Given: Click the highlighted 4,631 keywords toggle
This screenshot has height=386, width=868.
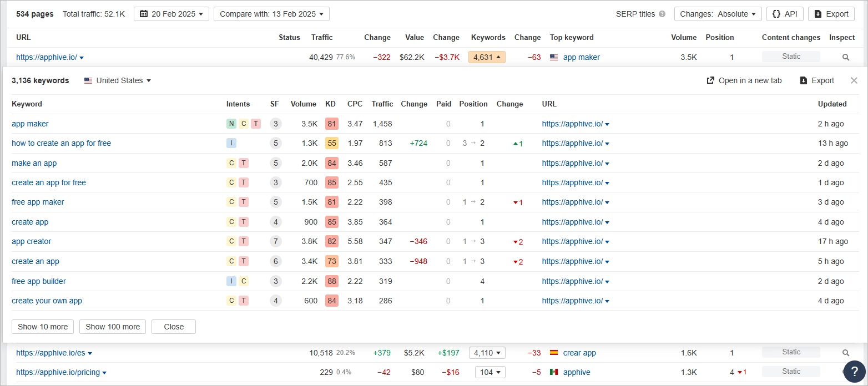Looking at the screenshot, I should [487, 57].
